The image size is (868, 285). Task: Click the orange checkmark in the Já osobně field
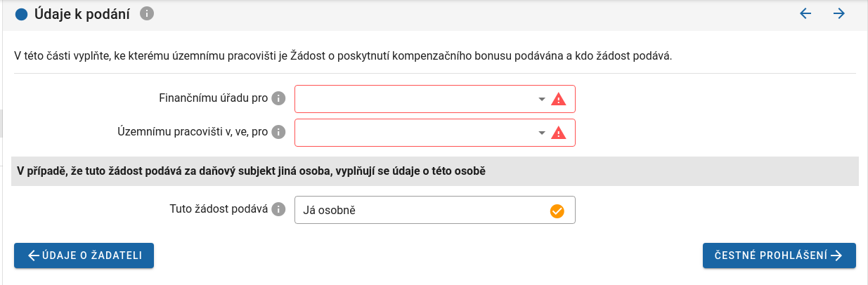[x=557, y=210]
